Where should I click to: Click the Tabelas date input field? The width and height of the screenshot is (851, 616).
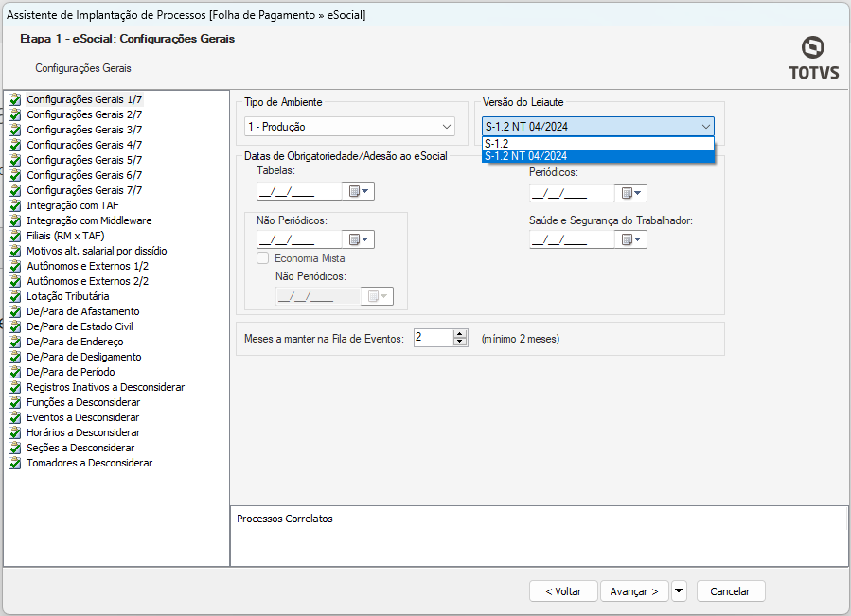(x=299, y=191)
